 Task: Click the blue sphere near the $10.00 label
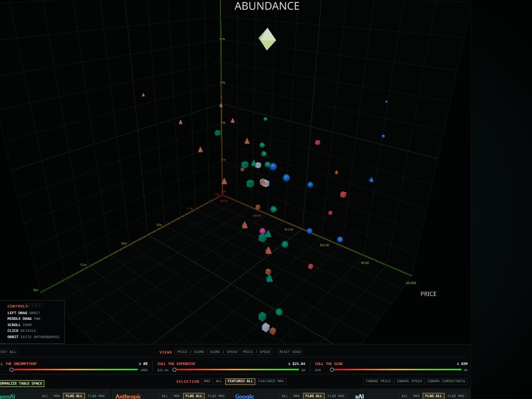point(340,239)
